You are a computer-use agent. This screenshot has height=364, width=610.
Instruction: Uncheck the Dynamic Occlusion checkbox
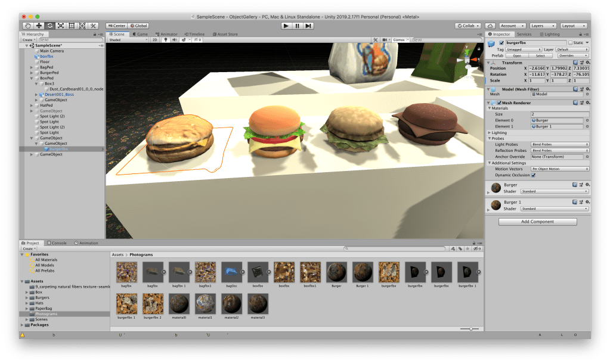(x=533, y=175)
